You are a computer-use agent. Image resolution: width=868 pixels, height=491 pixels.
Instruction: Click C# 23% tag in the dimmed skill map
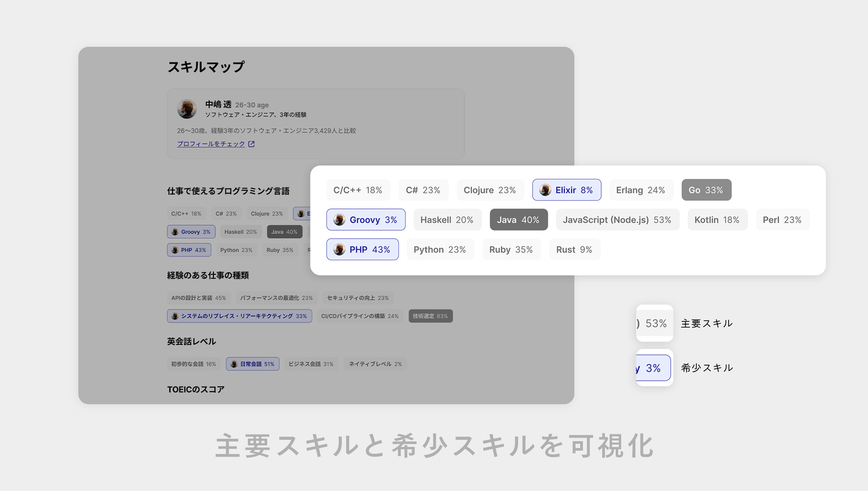[226, 214]
